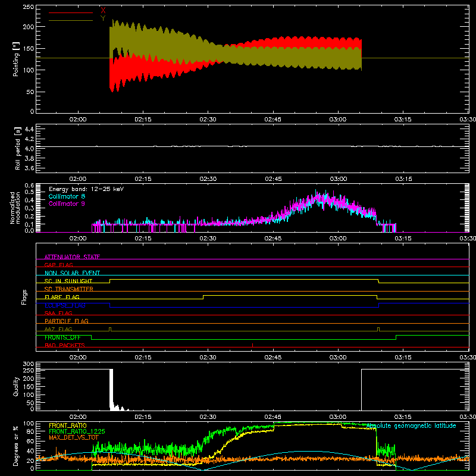This screenshot has width=476, height=476.
Task: Click the SC_IN_SUNLIGHT rising edge near 02:07
Action: 110,281
